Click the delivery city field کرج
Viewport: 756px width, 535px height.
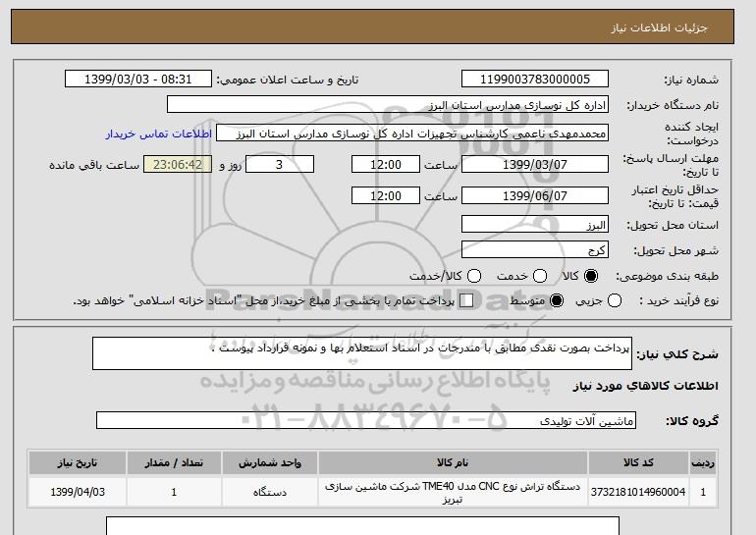535,249
